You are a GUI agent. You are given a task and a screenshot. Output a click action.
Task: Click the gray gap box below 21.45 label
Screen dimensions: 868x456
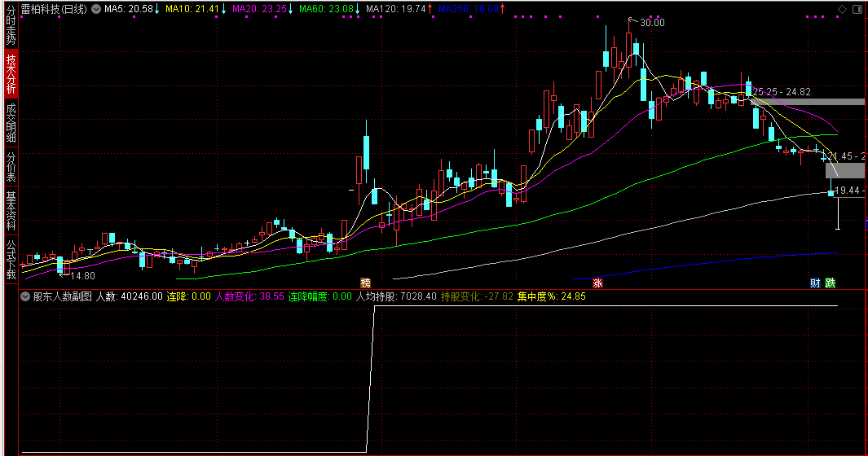pyautogui.click(x=844, y=170)
